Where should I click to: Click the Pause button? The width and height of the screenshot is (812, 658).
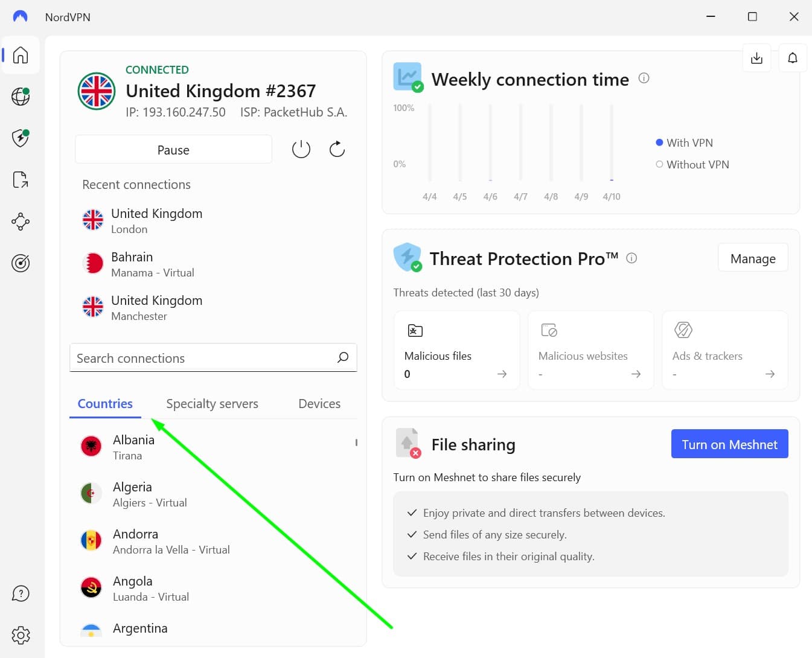tap(173, 150)
